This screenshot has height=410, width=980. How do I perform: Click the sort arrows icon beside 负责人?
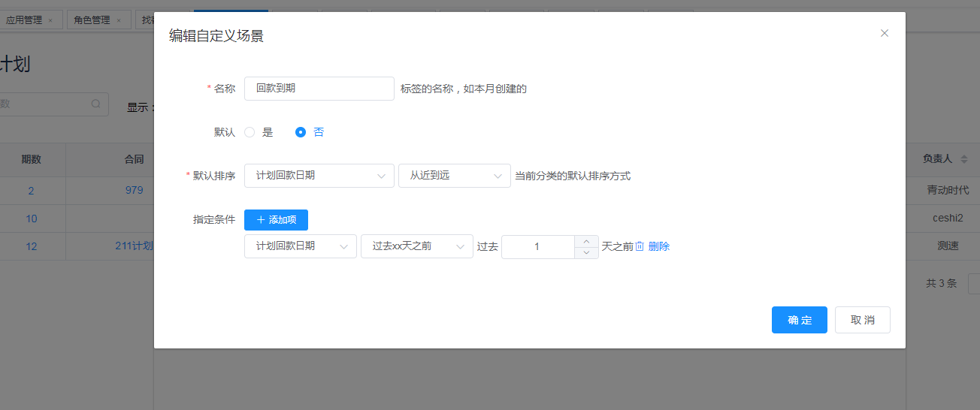[x=964, y=159]
